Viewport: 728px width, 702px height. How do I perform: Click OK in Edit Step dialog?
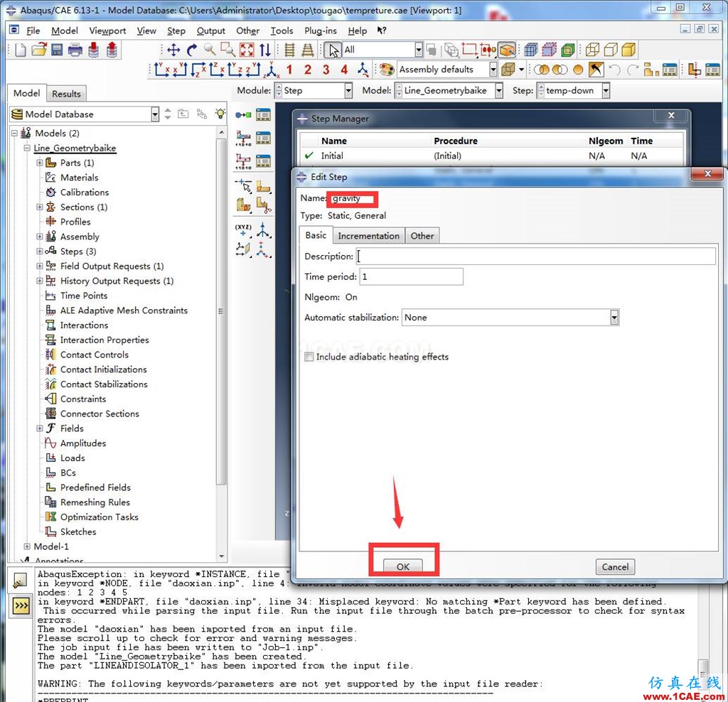tap(402, 566)
